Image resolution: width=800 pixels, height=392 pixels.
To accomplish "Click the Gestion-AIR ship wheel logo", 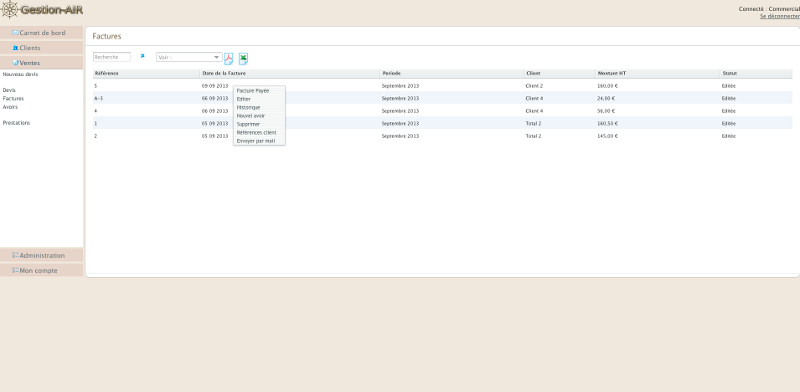I will click(x=10, y=10).
